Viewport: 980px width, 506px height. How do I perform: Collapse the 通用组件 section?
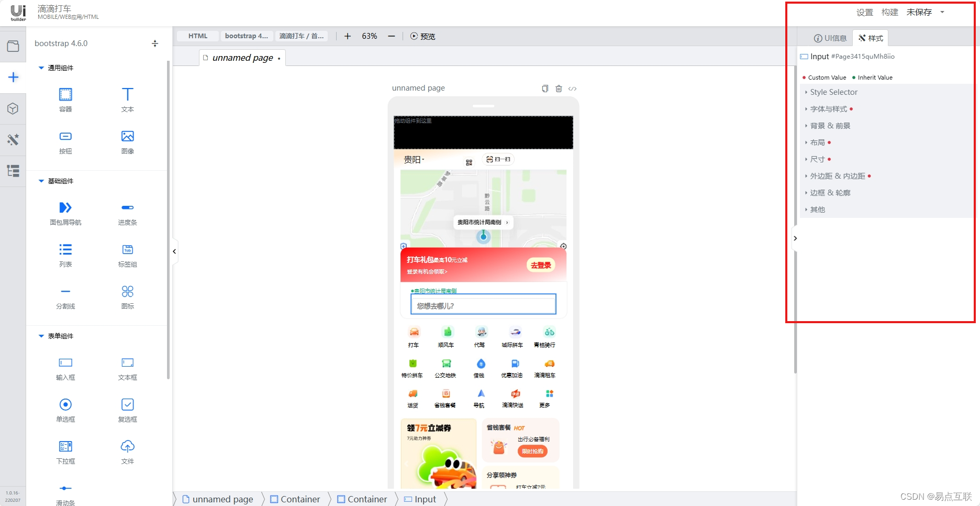41,68
